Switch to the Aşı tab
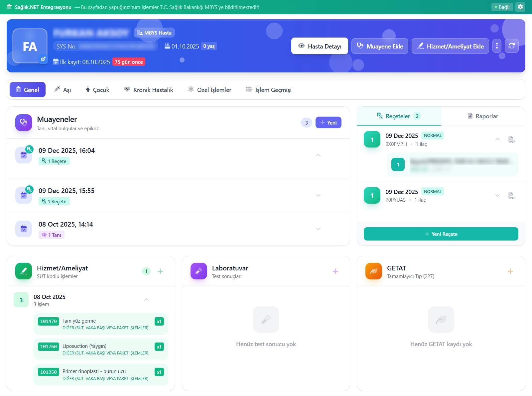 point(63,90)
